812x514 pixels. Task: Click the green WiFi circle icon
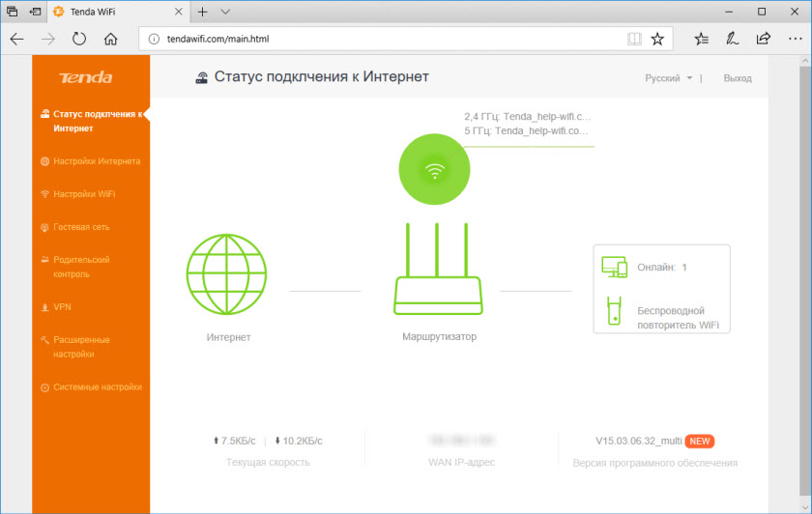point(435,170)
